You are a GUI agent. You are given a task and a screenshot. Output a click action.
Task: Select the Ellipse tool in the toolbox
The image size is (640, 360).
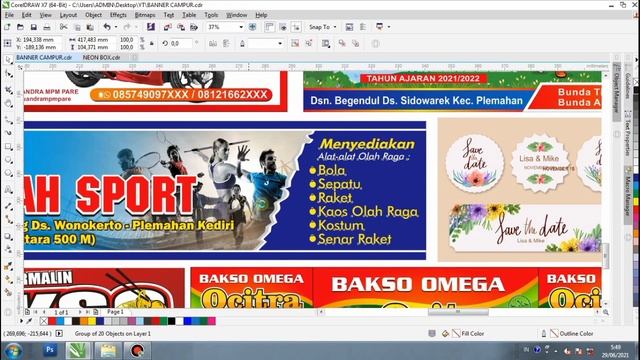[8, 160]
